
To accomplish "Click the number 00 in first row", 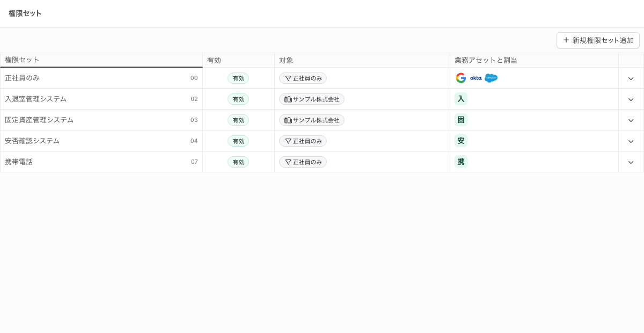I will [194, 78].
